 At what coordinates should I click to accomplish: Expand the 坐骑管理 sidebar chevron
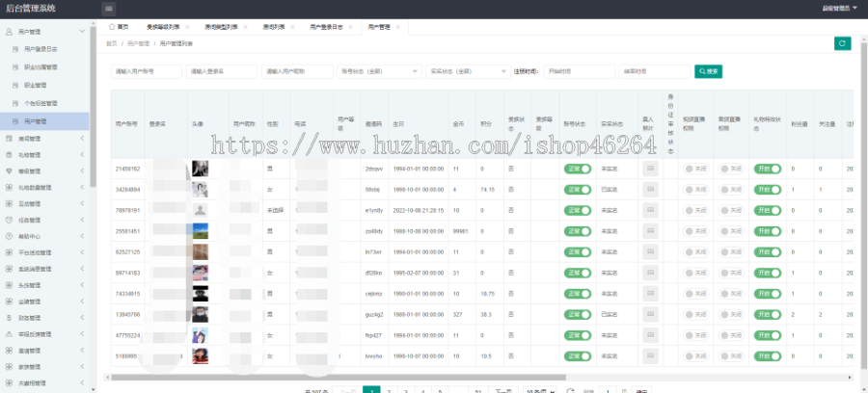point(83,301)
